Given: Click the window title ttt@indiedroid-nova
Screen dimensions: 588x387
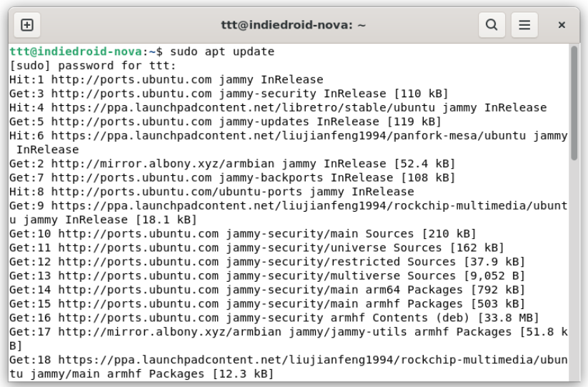Looking at the screenshot, I should (293, 25).
